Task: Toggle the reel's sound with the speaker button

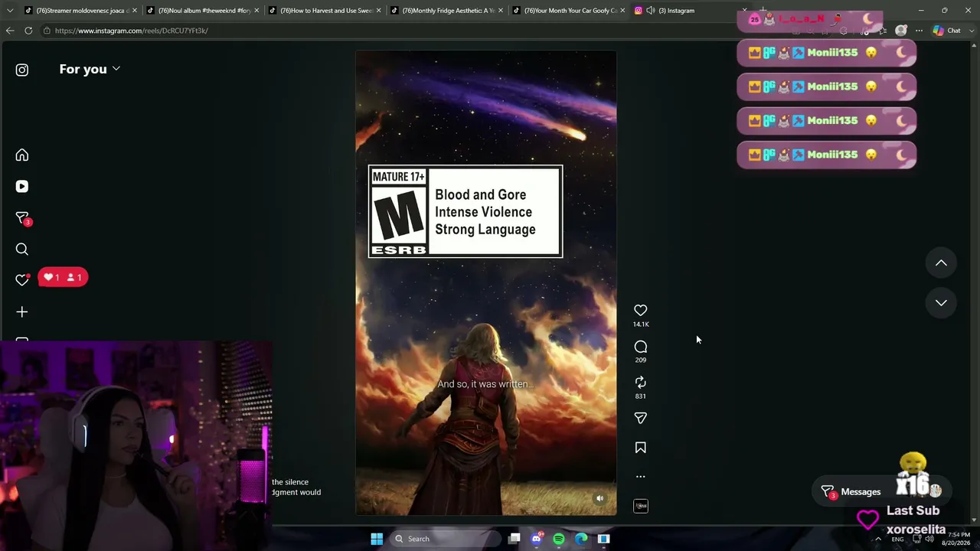Action: [x=600, y=499]
